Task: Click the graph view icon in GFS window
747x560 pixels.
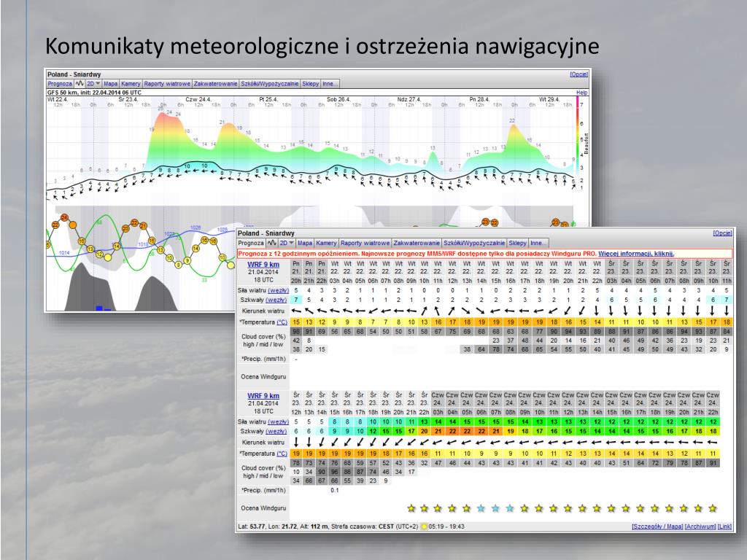Action: (x=80, y=83)
